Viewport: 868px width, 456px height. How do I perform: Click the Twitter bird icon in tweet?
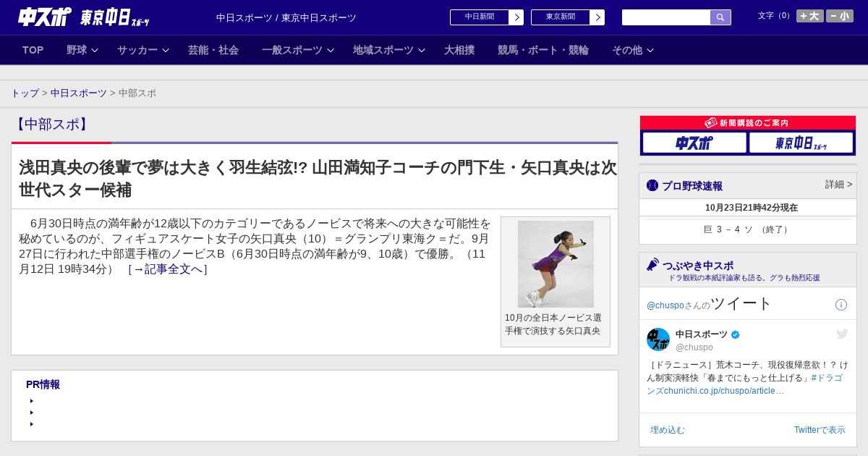pyautogui.click(x=842, y=334)
